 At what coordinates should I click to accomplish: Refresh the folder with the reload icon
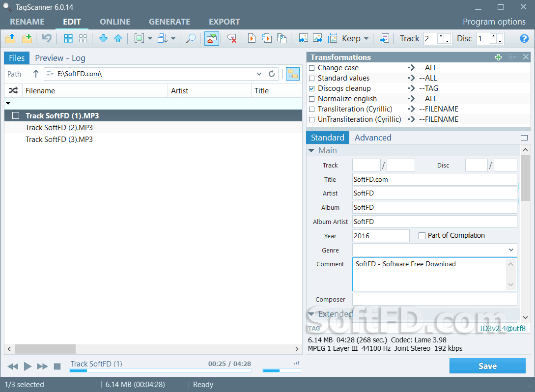coord(272,74)
